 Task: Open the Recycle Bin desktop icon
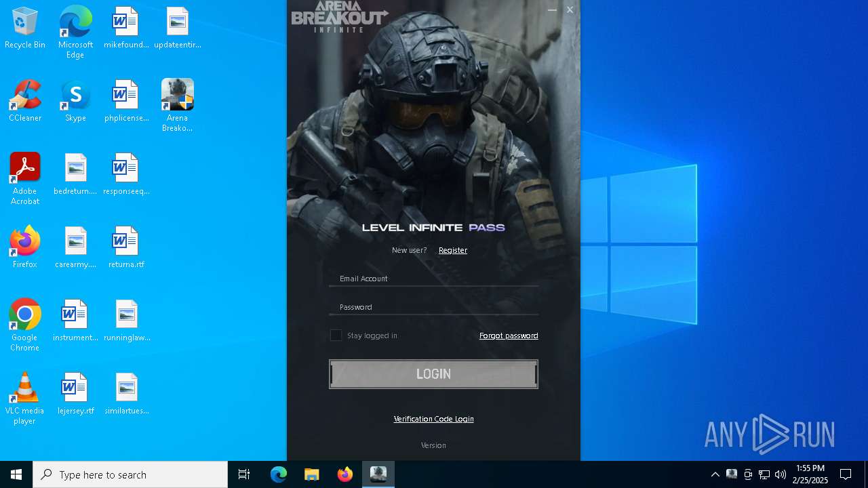click(x=25, y=28)
